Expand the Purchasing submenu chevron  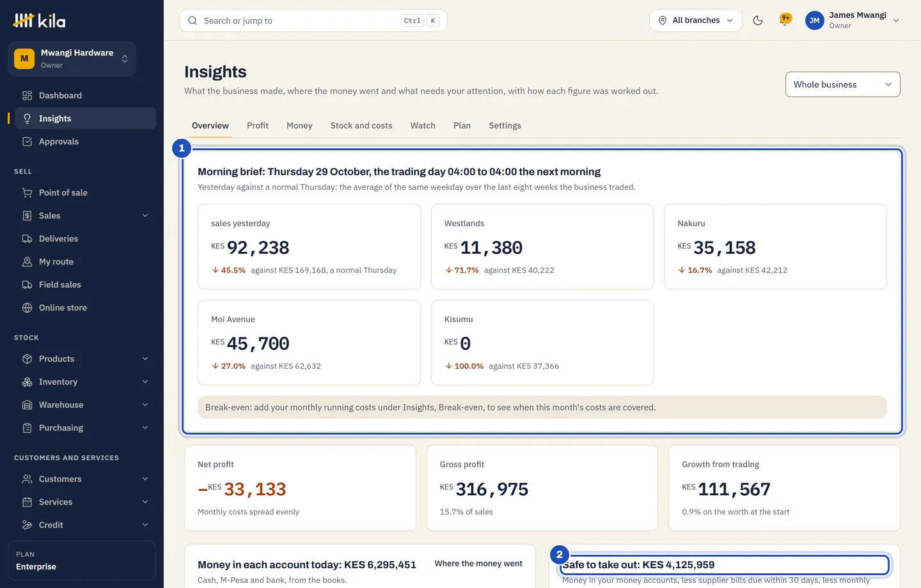[145, 428]
